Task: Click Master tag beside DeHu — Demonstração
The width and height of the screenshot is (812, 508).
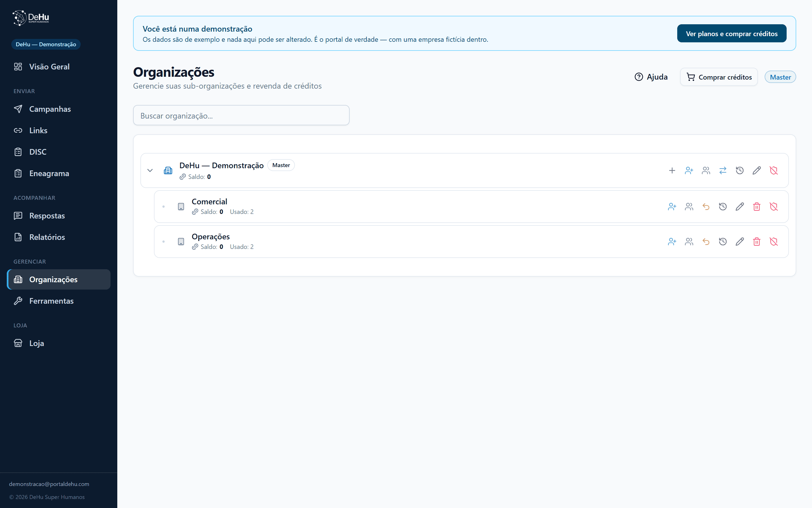Action: click(x=281, y=165)
